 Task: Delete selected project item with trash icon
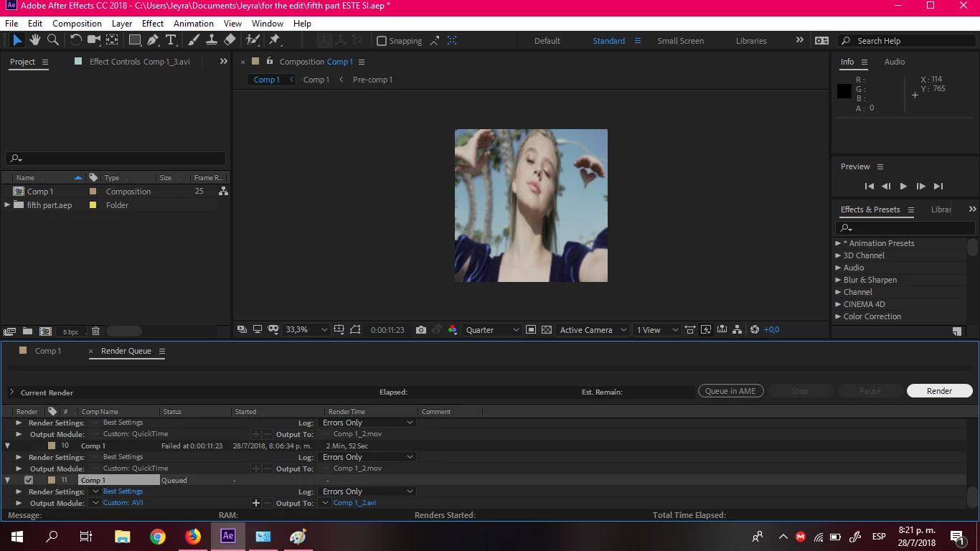click(95, 331)
